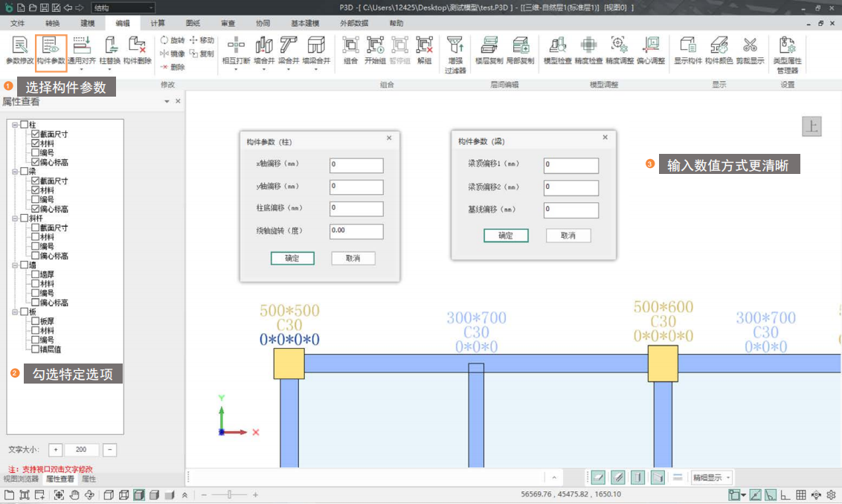This screenshot has width=842, height=504.
Task: Click the 楼层复制 icon
Action: click(489, 48)
